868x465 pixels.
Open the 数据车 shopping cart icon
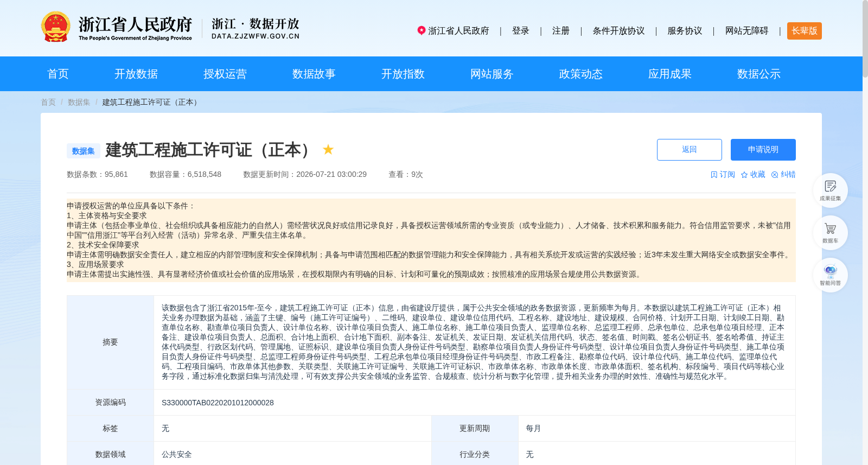(x=830, y=233)
